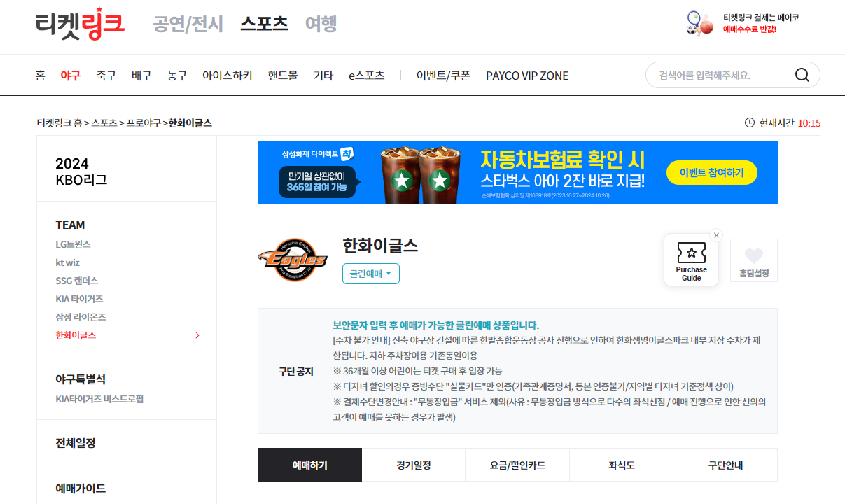This screenshot has width=845, height=504.
Task: Open PAYCO VIP ZONE
Action: click(x=527, y=76)
